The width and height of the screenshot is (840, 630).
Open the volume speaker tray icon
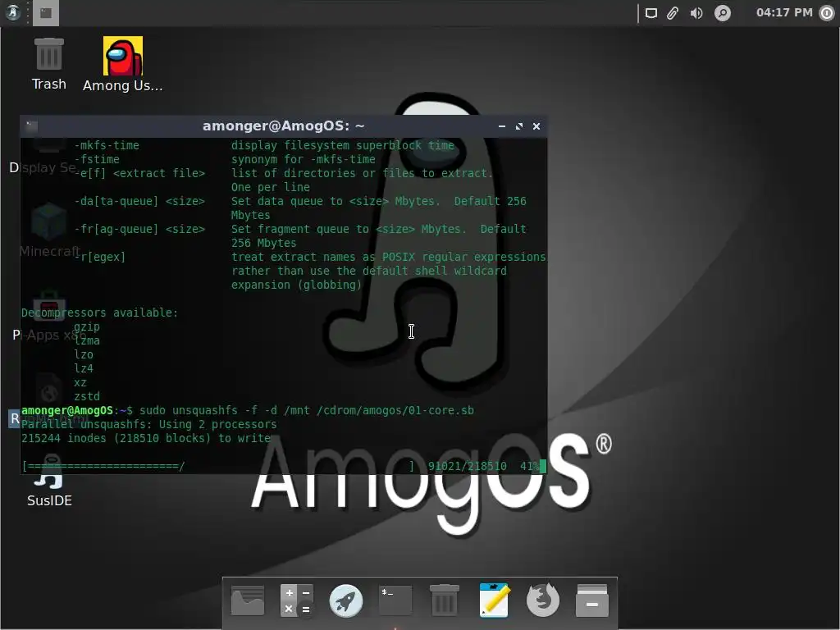pos(696,13)
